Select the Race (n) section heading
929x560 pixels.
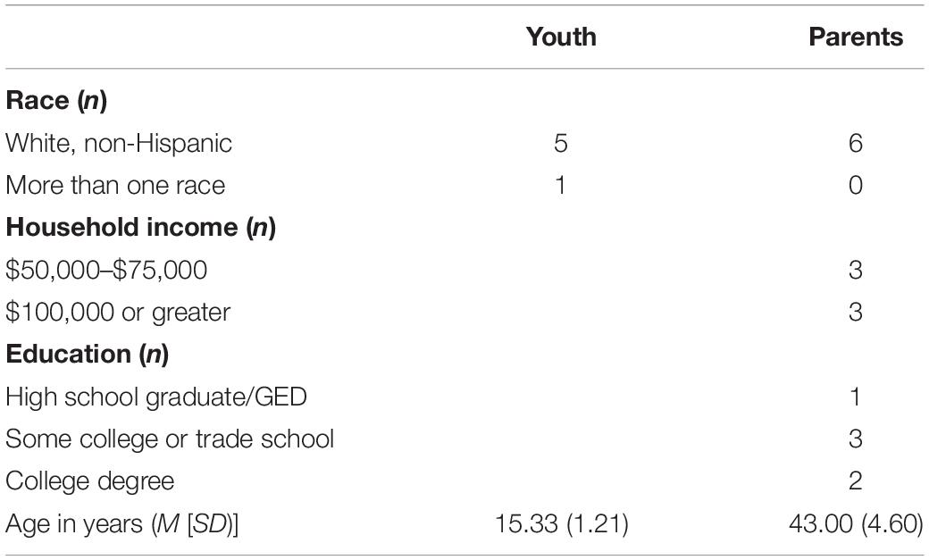tap(56, 101)
